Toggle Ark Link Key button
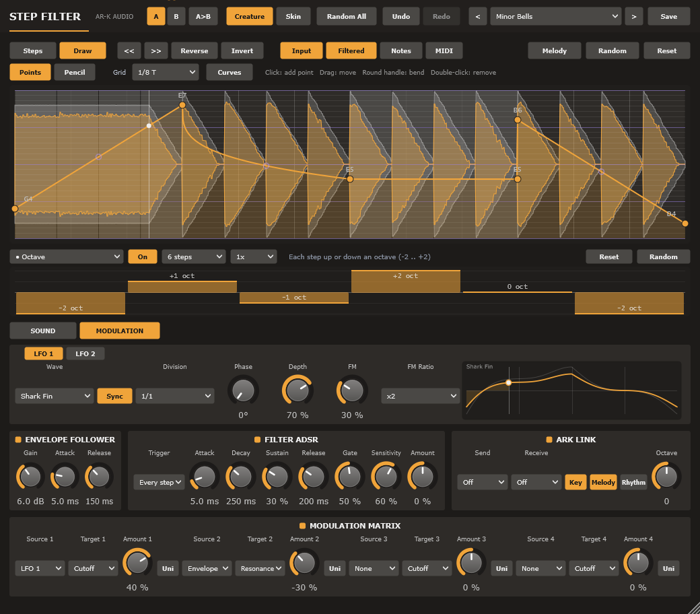 [x=575, y=482]
